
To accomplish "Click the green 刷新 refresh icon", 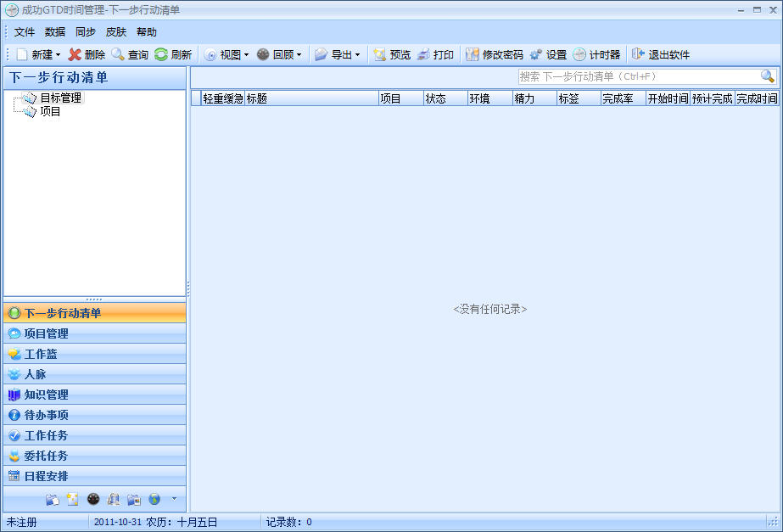I will 161,54.
